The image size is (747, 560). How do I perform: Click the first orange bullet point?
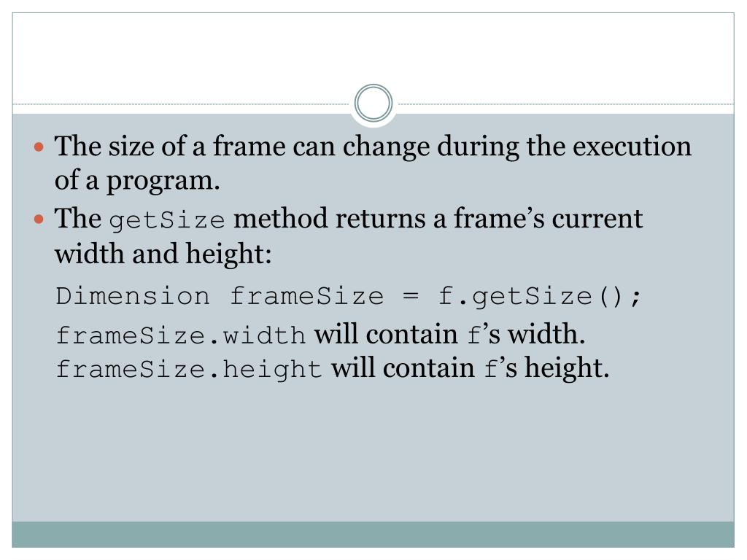[39, 147]
